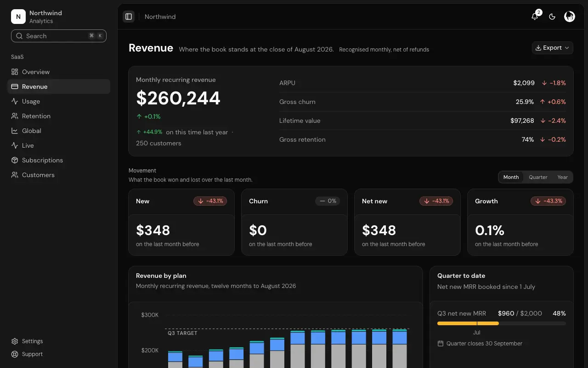Click the Northwind N logo
Image resolution: width=588 pixels, height=368 pixels.
pyautogui.click(x=18, y=17)
